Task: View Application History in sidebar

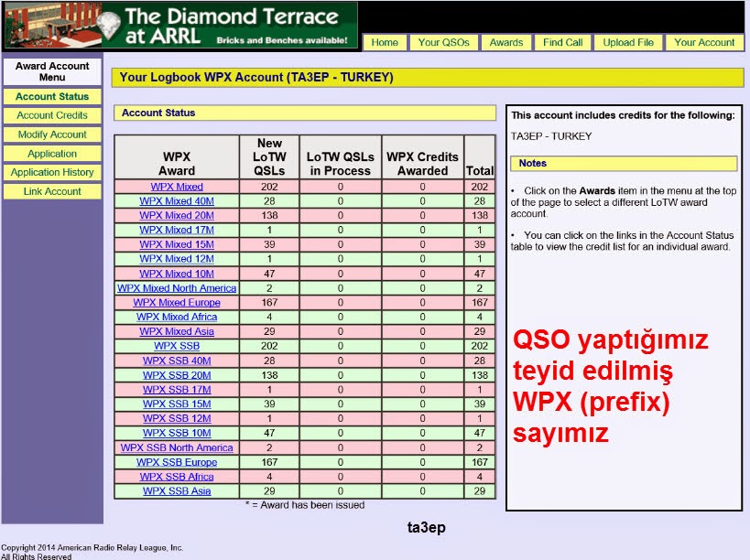Action: pos(52,173)
